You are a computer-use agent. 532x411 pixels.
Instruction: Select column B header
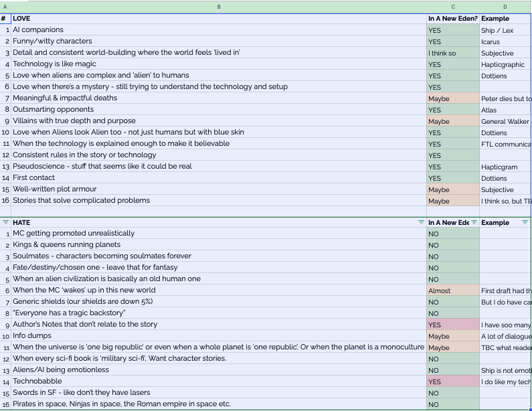[x=219, y=7]
